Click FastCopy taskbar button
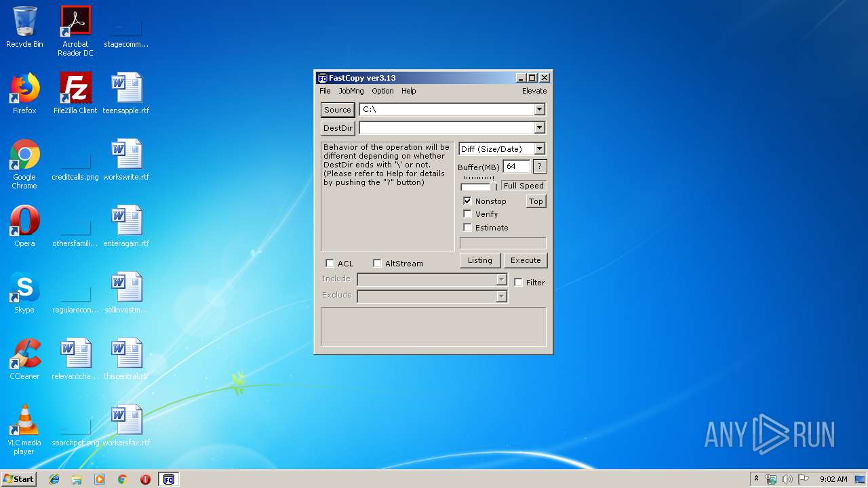 pyautogui.click(x=169, y=479)
